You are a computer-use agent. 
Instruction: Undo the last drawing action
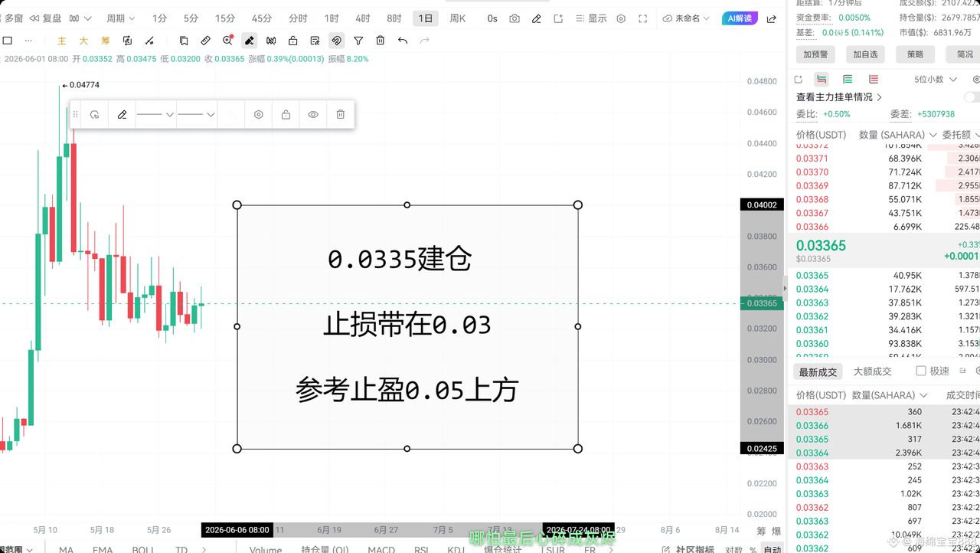pos(403,41)
